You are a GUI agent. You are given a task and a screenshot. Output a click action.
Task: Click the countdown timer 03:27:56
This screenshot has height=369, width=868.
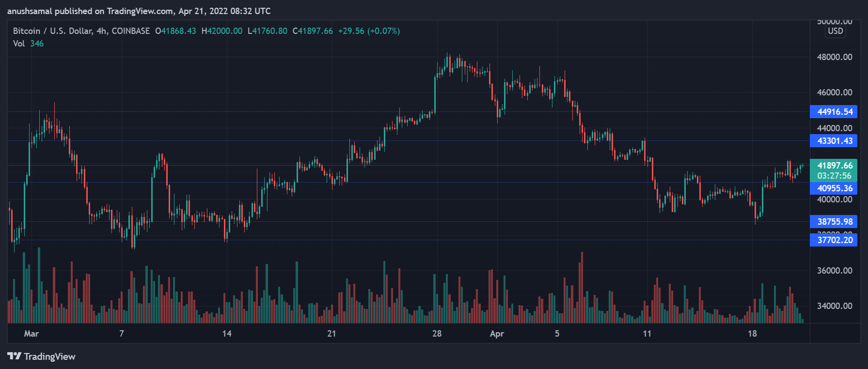point(834,176)
